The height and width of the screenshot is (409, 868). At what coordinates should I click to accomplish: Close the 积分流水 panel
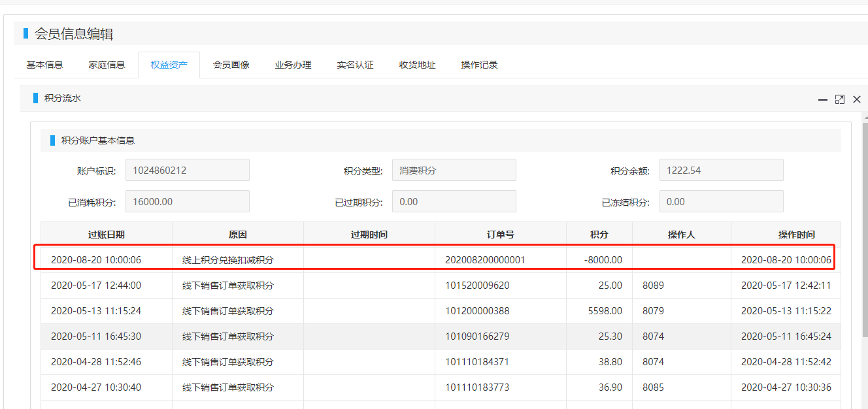pos(857,99)
